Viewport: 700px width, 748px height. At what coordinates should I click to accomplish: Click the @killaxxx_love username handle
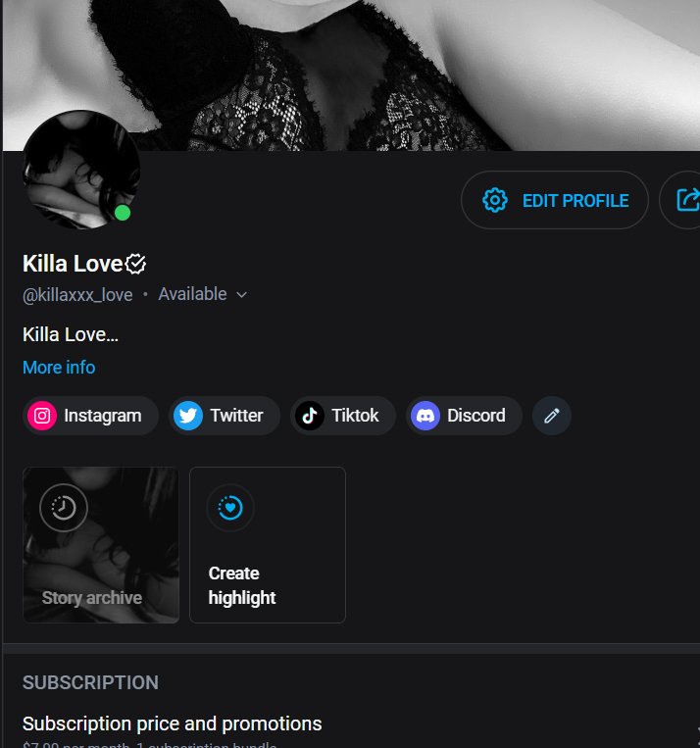tap(77, 295)
